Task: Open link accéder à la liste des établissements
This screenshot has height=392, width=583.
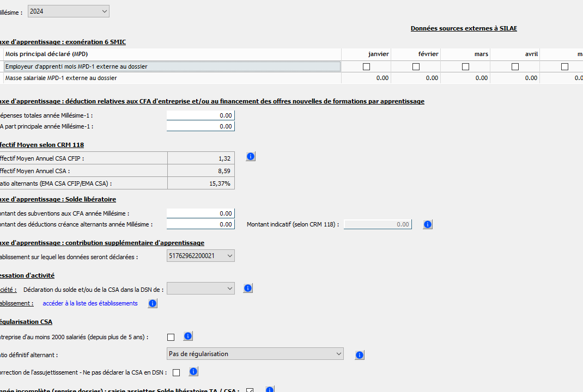Action: [x=90, y=303]
